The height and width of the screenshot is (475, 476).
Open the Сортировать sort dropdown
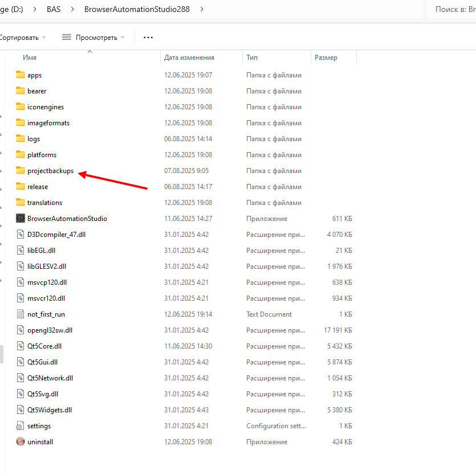23,38
